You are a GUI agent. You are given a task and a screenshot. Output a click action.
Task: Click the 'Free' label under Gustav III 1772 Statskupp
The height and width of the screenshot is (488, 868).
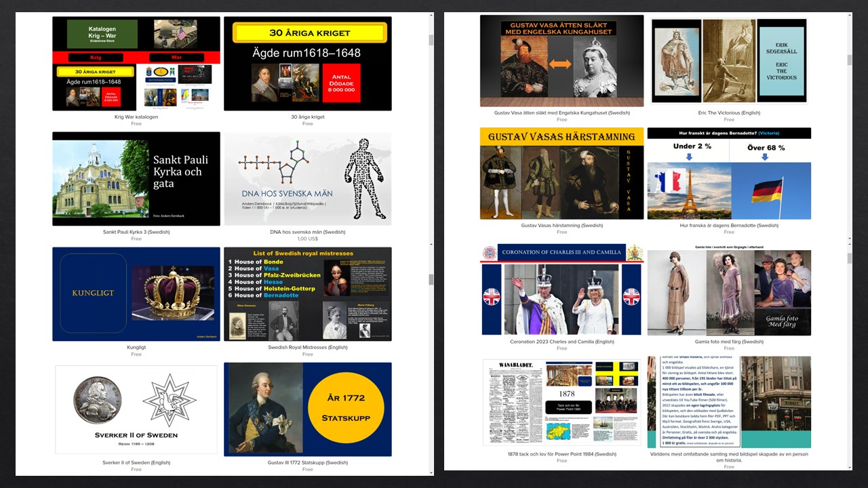tap(308, 469)
